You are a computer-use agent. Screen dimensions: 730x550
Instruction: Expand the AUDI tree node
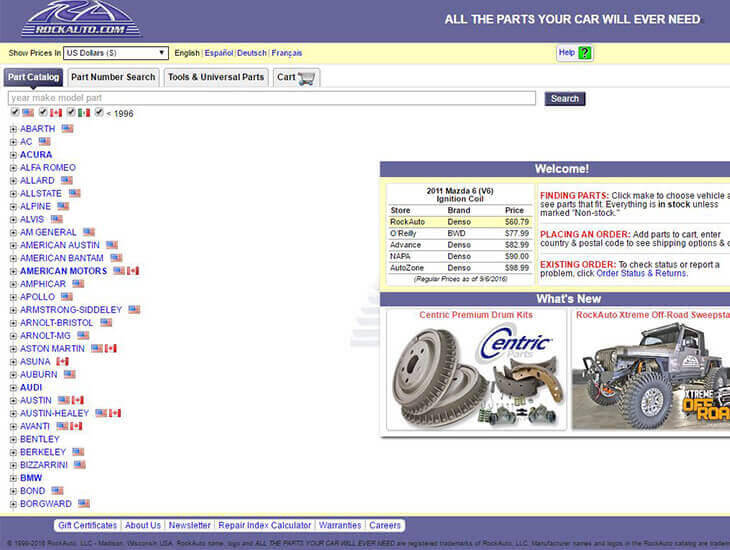14,388
